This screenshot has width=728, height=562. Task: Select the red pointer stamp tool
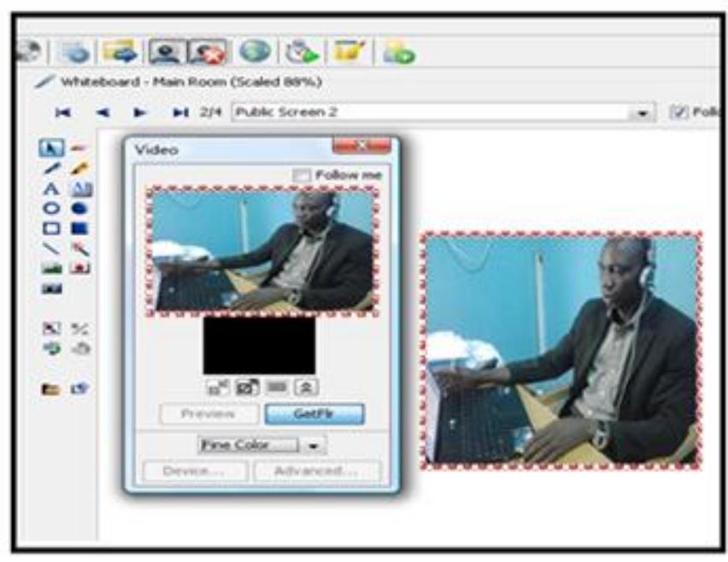[x=80, y=249]
